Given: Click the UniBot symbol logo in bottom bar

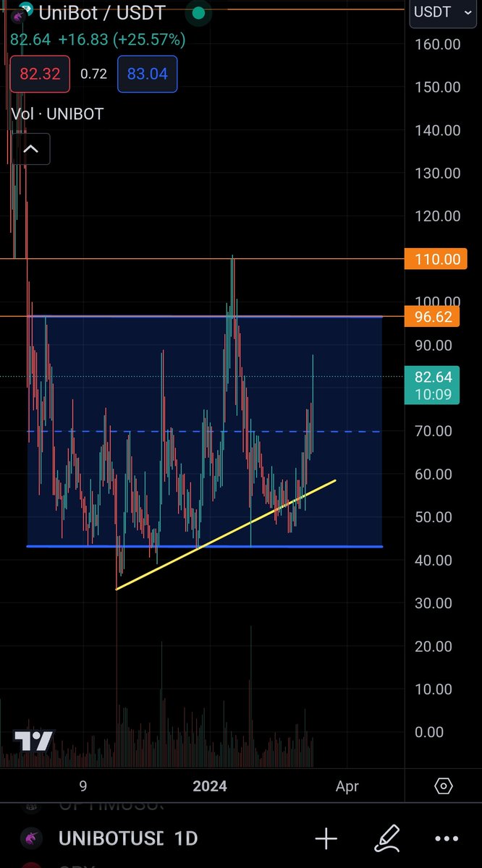Looking at the screenshot, I should pyautogui.click(x=31, y=839).
